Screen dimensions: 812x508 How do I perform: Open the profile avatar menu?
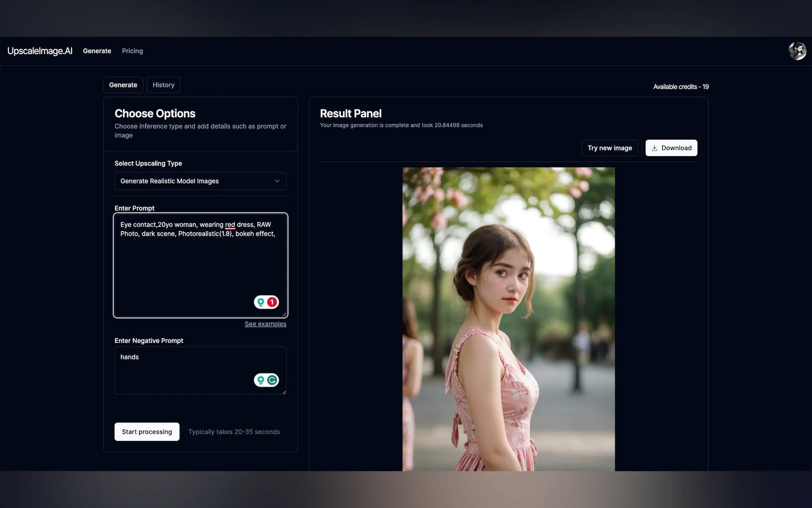pyautogui.click(x=797, y=51)
